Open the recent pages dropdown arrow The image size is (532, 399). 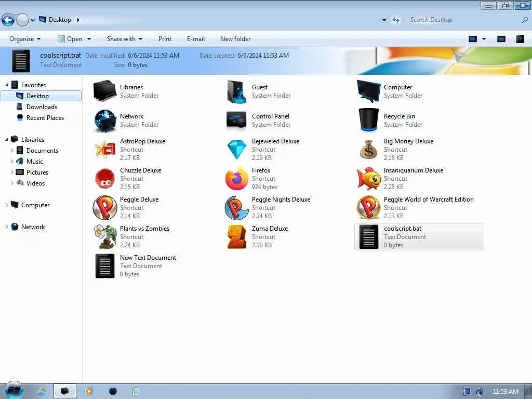[x=33, y=20]
